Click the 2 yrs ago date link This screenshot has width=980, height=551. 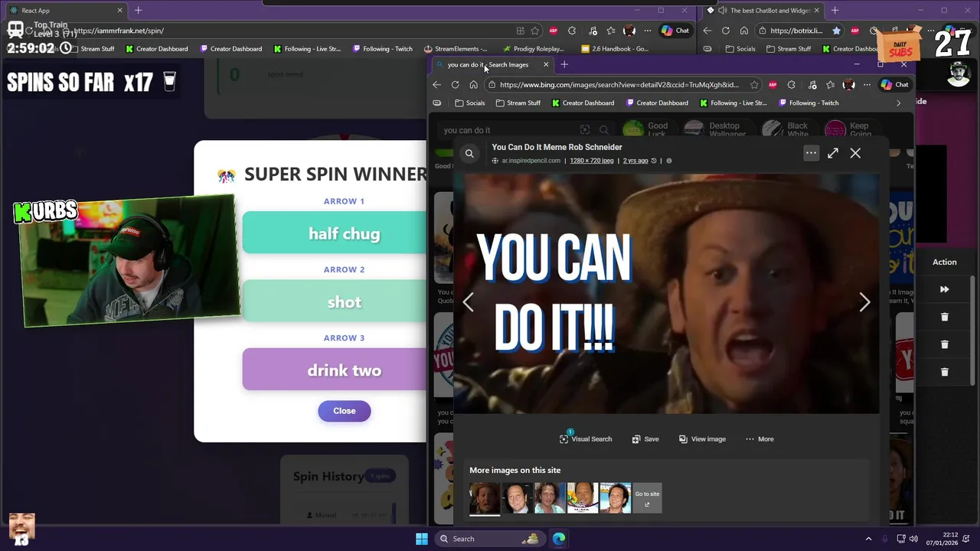pyautogui.click(x=635, y=161)
